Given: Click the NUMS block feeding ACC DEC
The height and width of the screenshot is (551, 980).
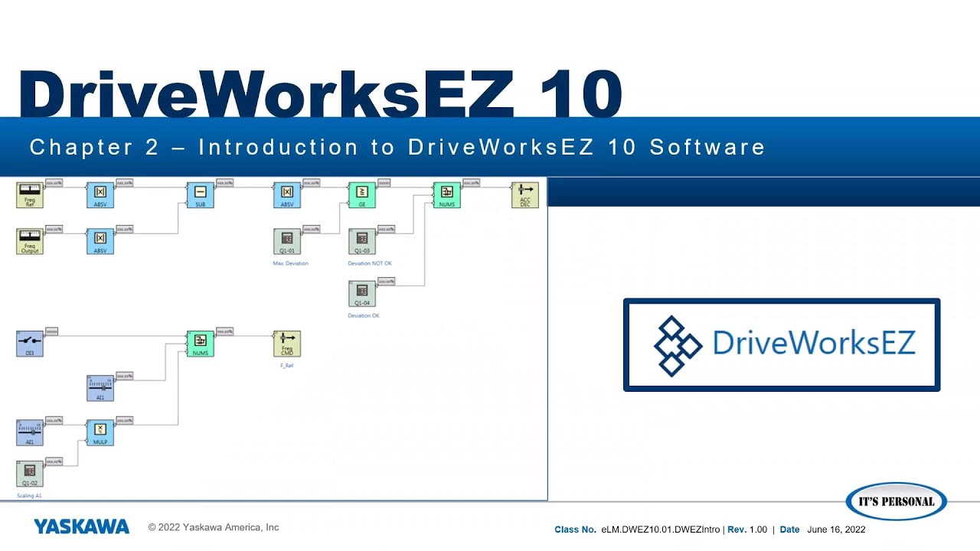Looking at the screenshot, I should 447,196.
